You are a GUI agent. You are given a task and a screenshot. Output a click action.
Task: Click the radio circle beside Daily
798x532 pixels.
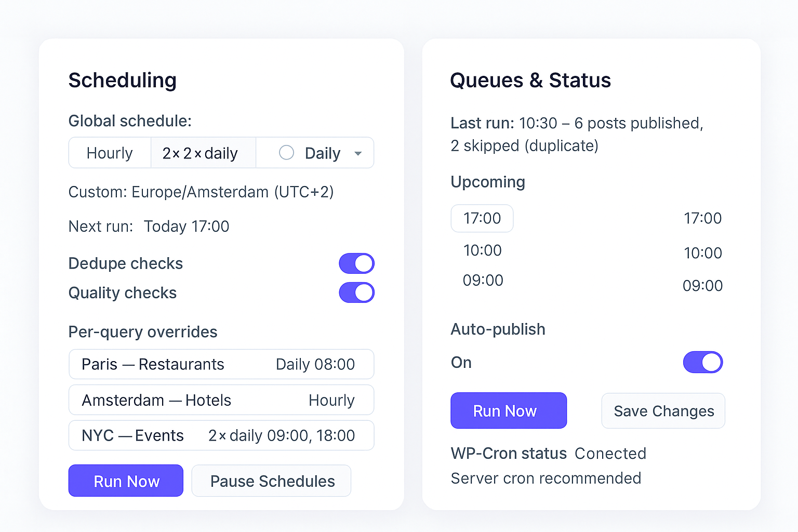coord(286,153)
